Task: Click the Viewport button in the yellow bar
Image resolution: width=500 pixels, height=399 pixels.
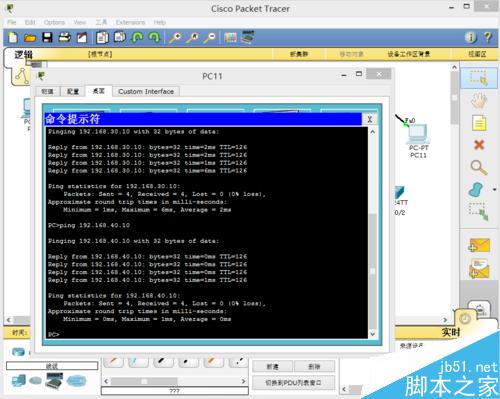Action: [x=477, y=54]
